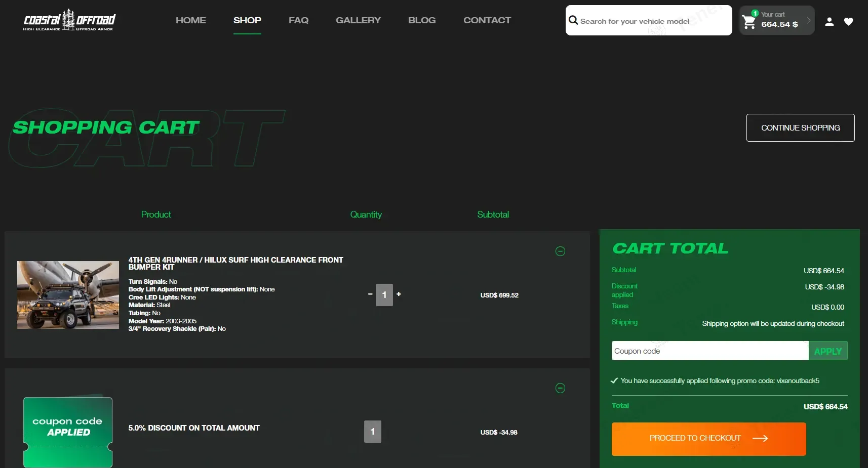
Task: Click the Shipping option update notice
Action: (x=773, y=323)
